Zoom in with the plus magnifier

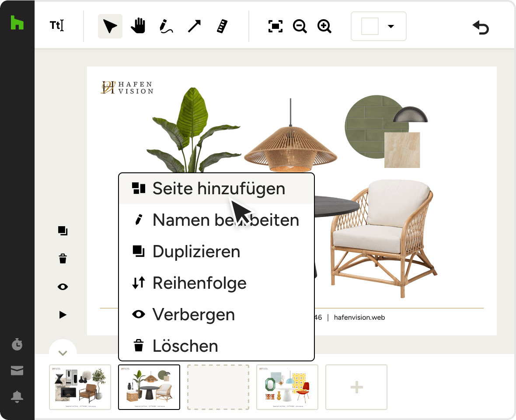click(x=324, y=26)
